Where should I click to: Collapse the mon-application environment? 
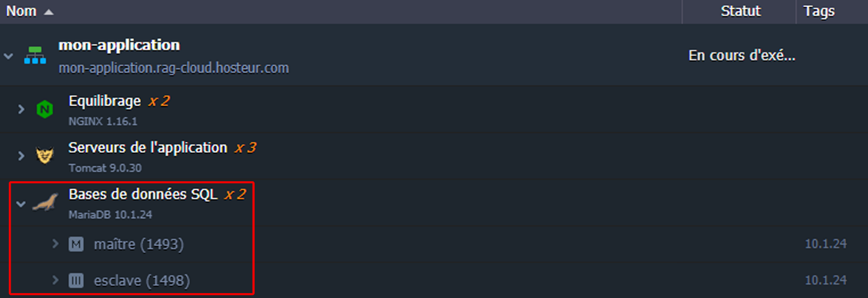pyautogui.click(x=8, y=56)
